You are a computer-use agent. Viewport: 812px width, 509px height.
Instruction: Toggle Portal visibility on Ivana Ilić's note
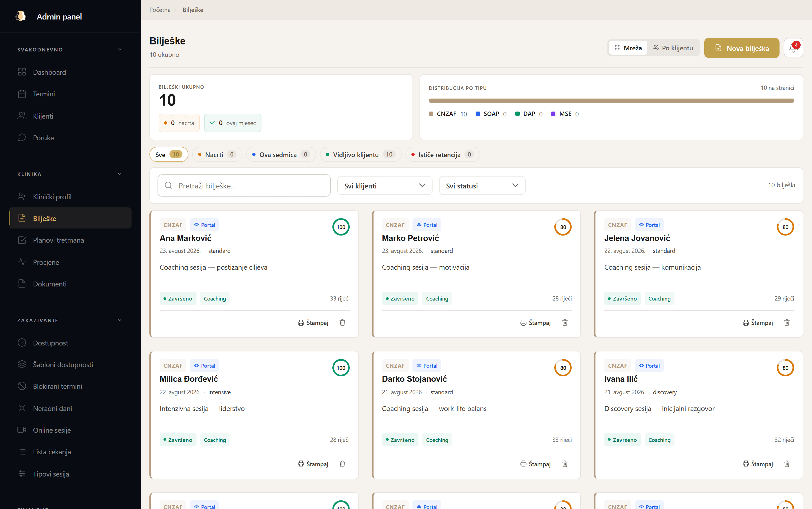(649, 366)
